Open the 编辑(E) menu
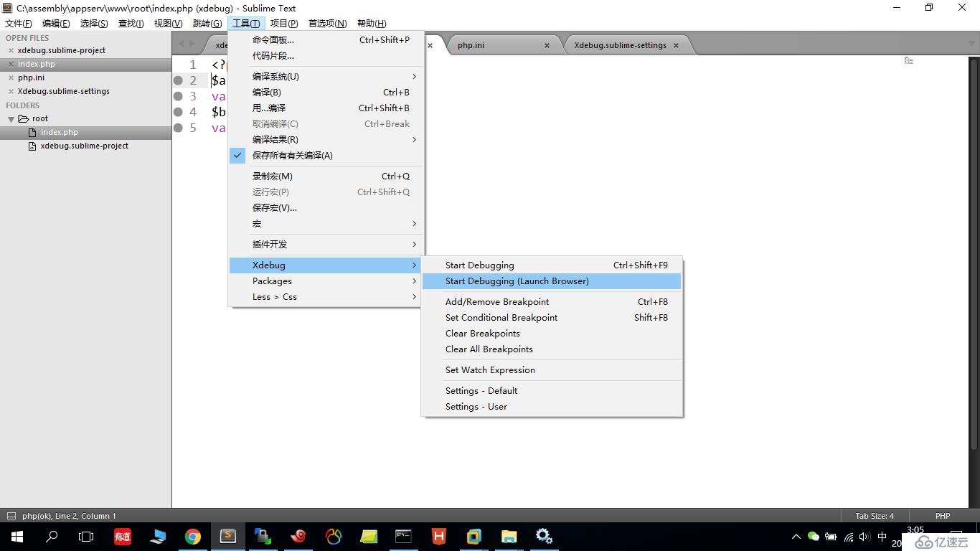This screenshot has width=980, height=551. click(56, 24)
